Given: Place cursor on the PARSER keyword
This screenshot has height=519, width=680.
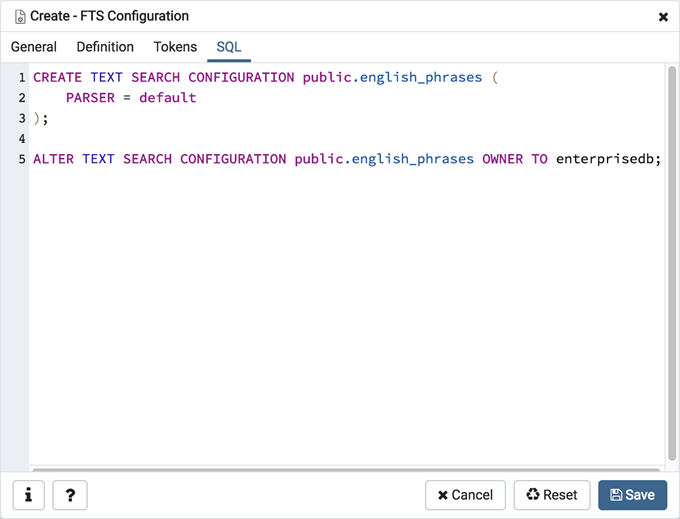Looking at the screenshot, I should (90, 98).
